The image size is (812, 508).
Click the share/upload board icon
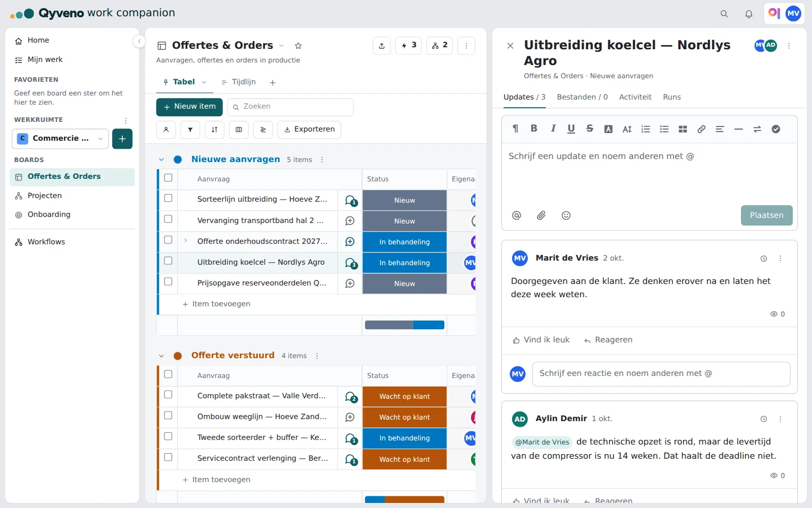tap(382, 46)
